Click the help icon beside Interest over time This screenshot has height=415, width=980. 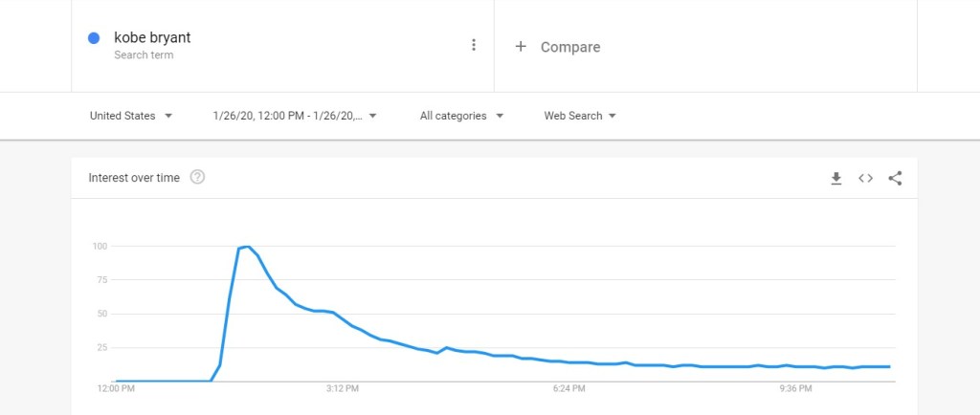coord(197,177)
